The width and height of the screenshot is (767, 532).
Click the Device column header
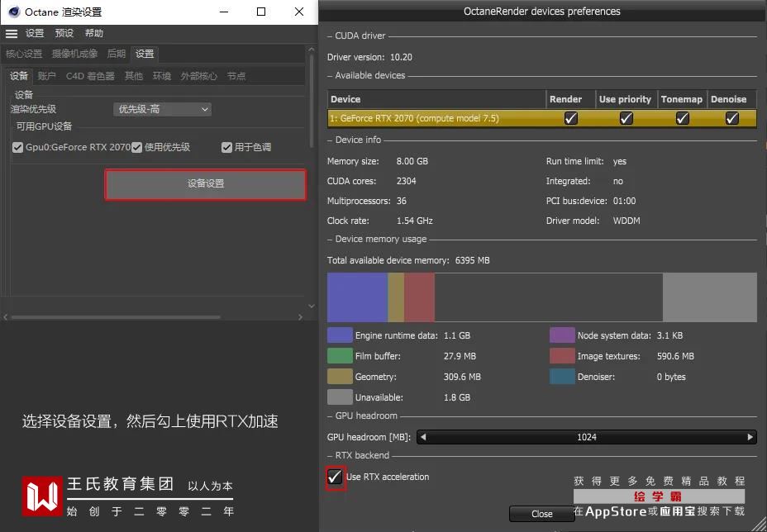(x=436, y=99)
